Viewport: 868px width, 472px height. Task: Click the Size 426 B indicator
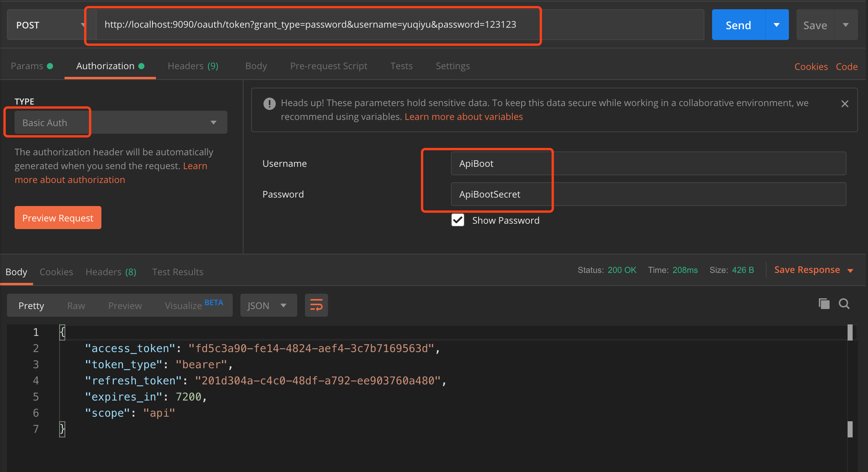coord(732,270)
